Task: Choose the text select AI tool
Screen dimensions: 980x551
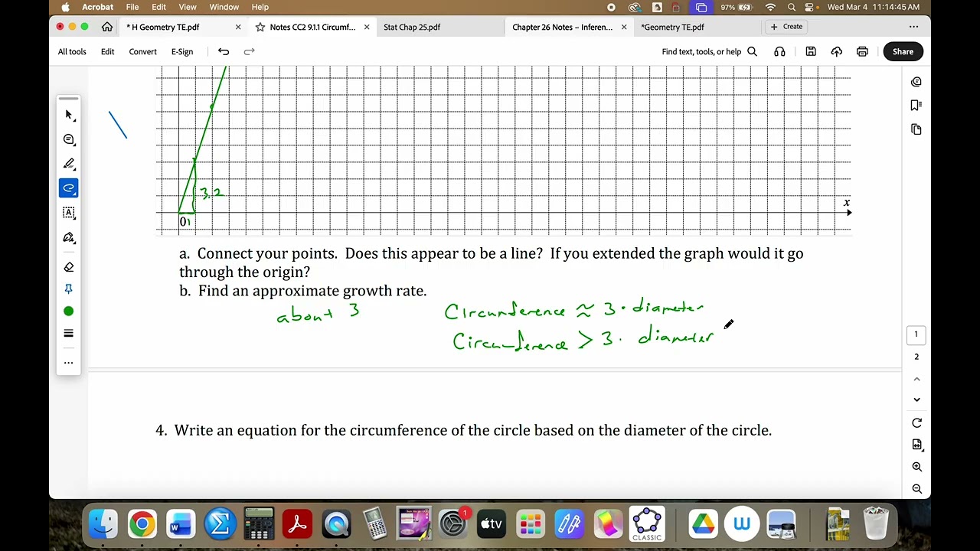Action: click(x=69, y=213)
